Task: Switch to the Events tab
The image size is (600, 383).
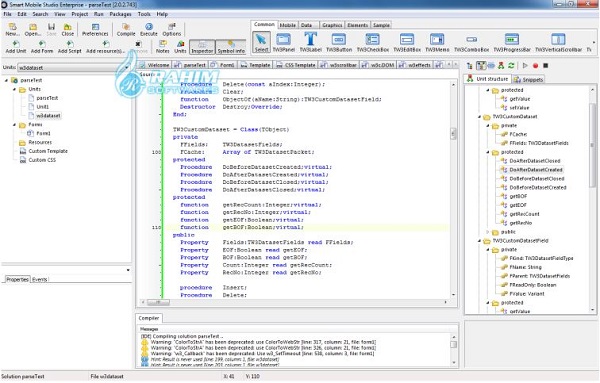Action: [39, 280]
